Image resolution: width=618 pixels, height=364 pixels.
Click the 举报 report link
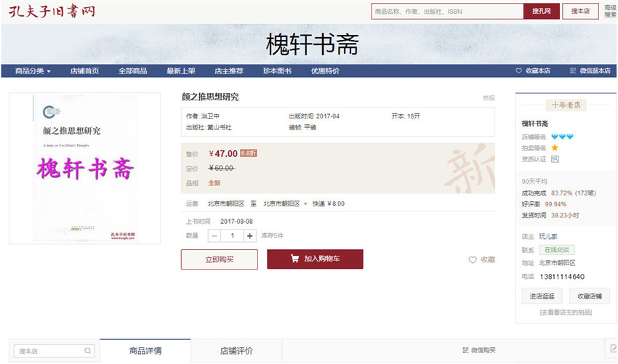[488, 98]
